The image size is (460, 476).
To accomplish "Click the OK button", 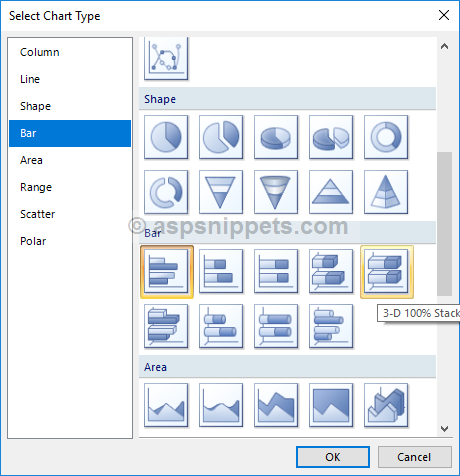I will (333, 457).
